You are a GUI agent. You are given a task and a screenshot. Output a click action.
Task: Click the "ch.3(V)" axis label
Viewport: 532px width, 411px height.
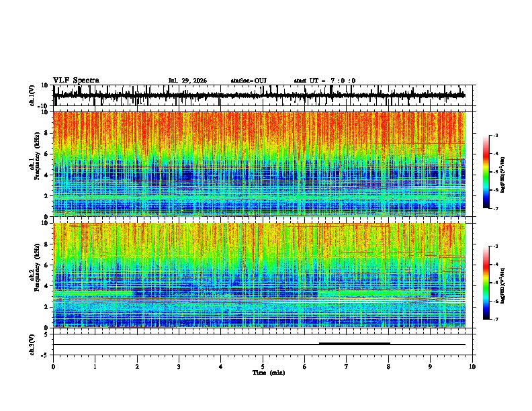tap(32, 345)
